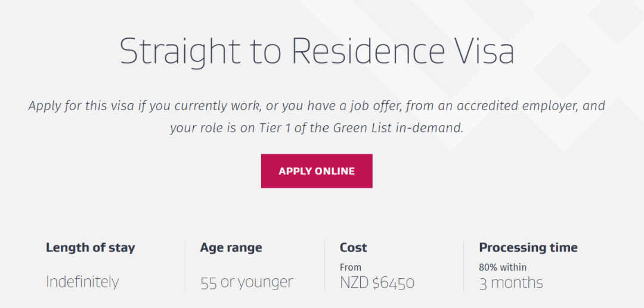Click the Age range label
This screenshot has height=308, width=644.
click(x=231, y=247)
